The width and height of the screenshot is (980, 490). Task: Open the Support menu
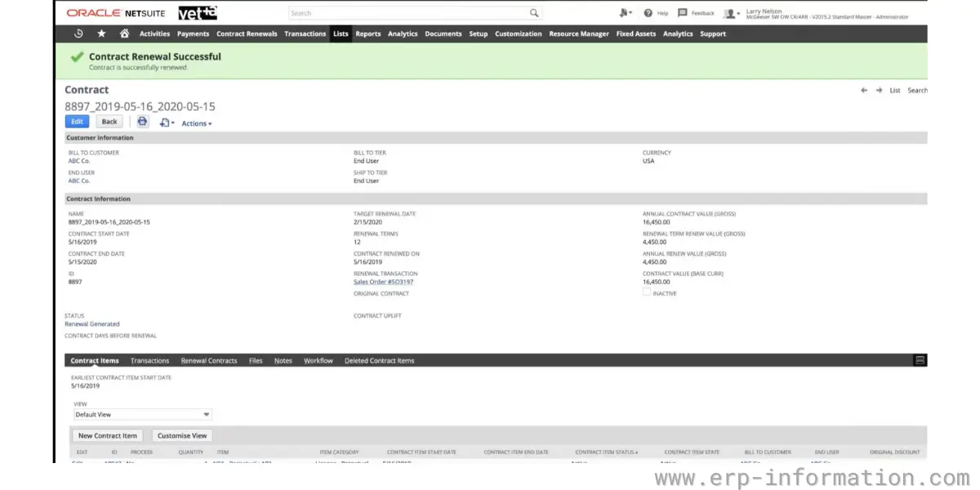[x=713, y=33]
